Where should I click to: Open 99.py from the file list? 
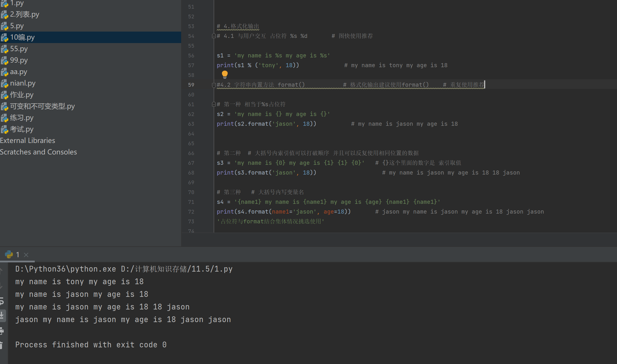point(14,60)
